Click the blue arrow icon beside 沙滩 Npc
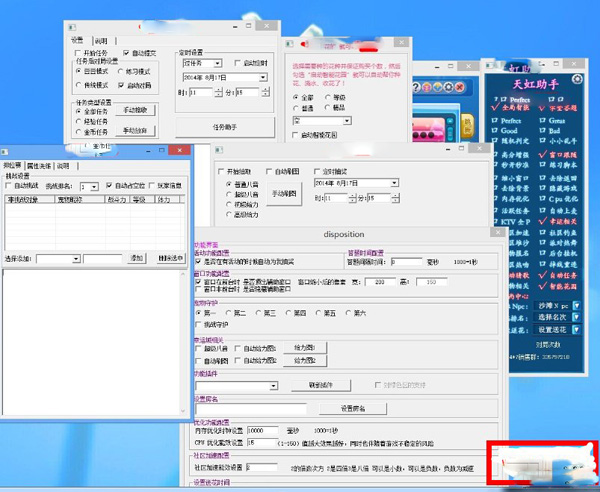The height and width of the screenshot is (492, 600). 576,306
